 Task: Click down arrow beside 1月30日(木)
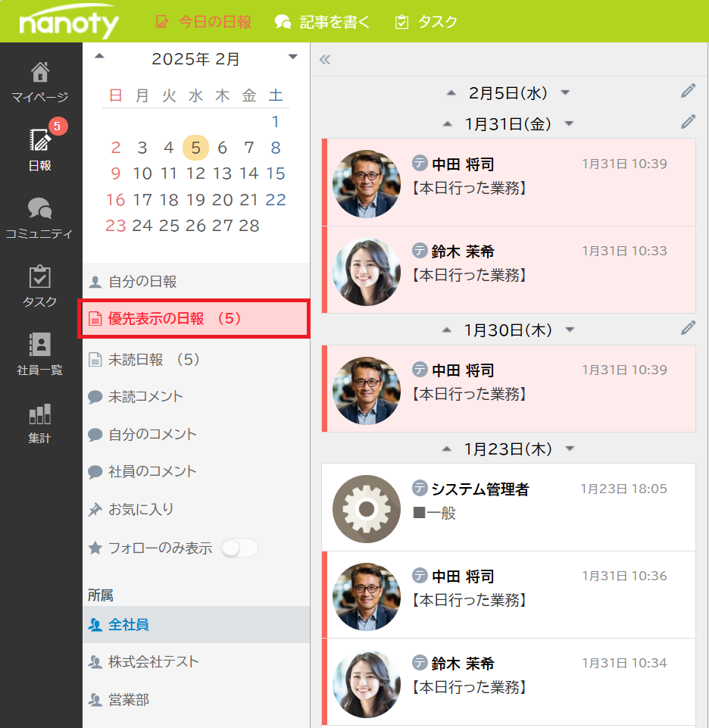(570, 330)
